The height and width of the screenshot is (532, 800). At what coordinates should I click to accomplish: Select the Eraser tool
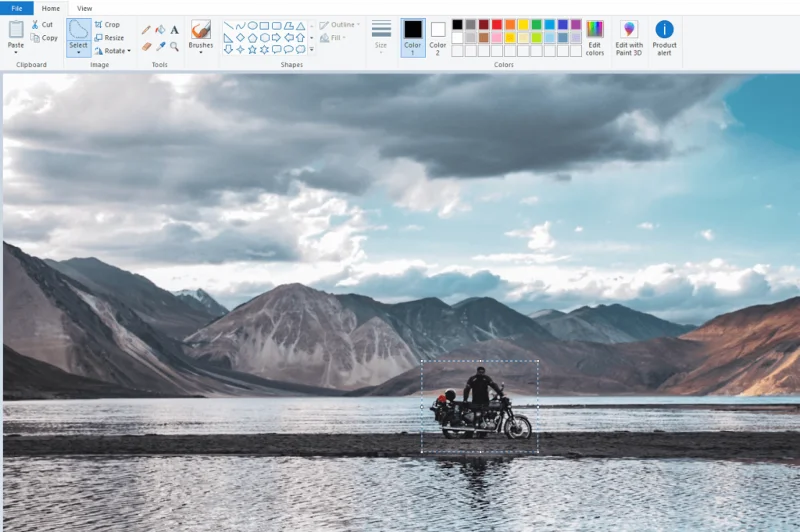pos(146,46)
